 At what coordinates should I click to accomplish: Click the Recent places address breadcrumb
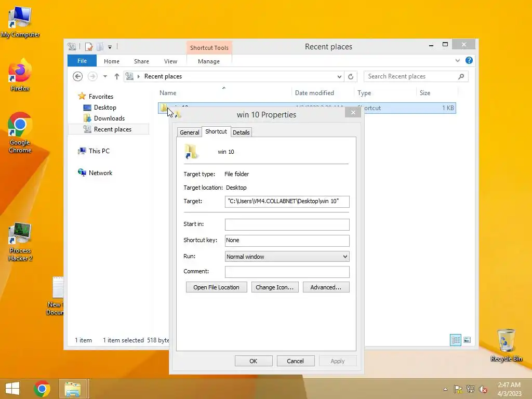click(x=163, y=76)
